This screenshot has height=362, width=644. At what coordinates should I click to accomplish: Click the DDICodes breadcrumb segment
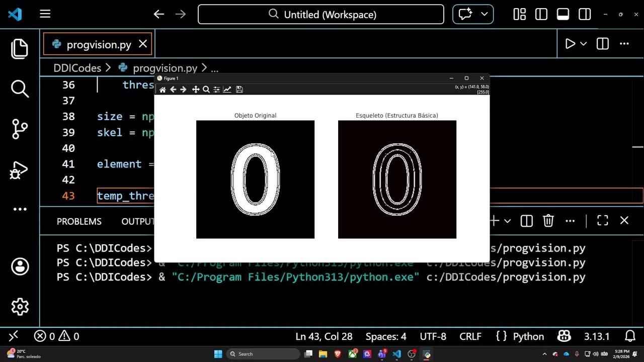pos(77,68)
